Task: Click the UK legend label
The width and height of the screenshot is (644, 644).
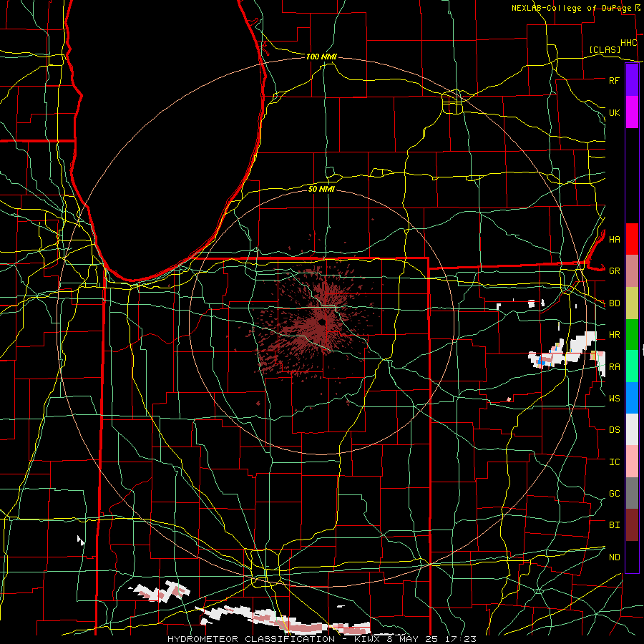Action: [615, 112]
